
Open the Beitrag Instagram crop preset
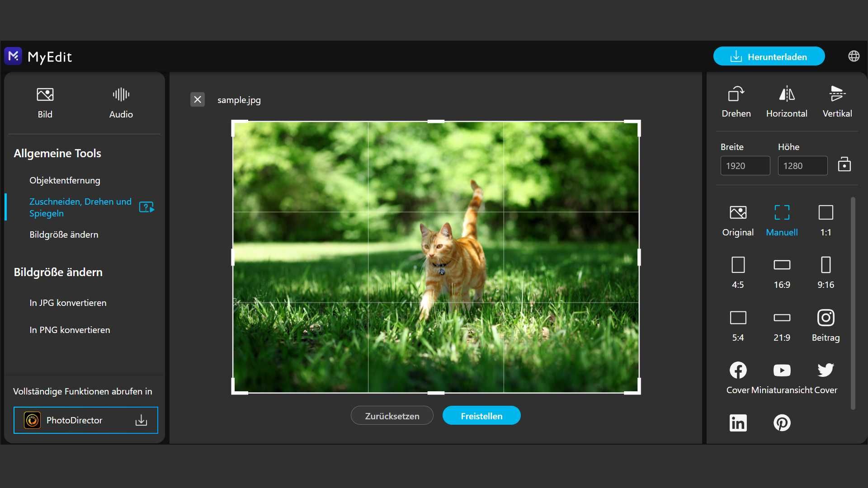[825, 318]
